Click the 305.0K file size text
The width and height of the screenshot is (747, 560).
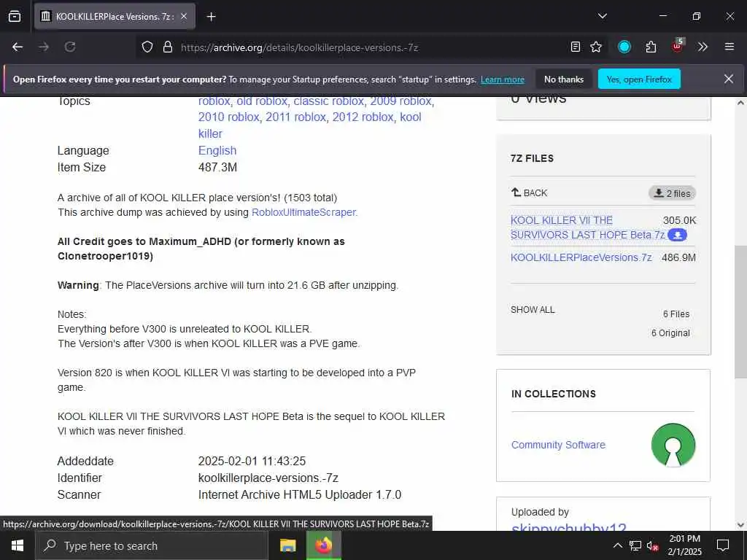(679, 220)
